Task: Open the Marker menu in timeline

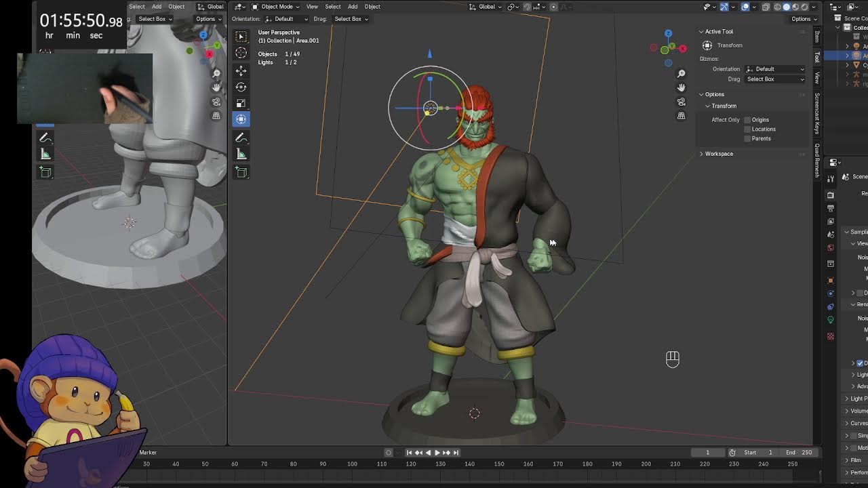Action: pos(148,453)
